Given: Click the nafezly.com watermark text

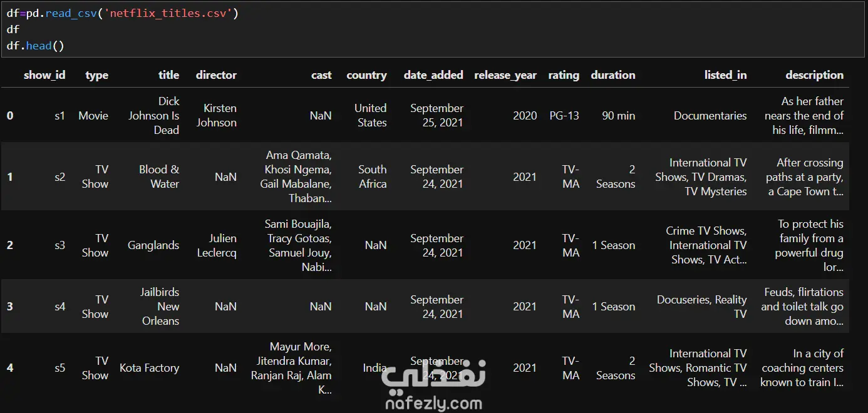Looking at the screenshot, I should pos(433,402).
